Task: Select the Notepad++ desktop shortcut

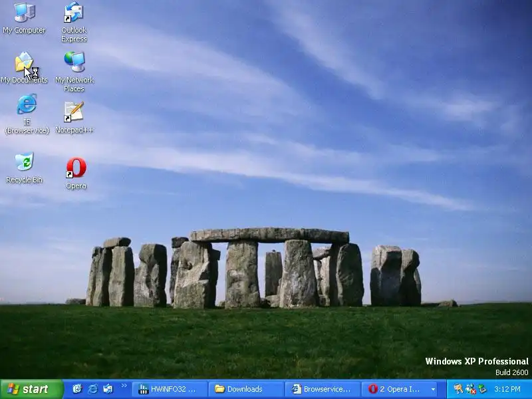Action: click(74, 118)
